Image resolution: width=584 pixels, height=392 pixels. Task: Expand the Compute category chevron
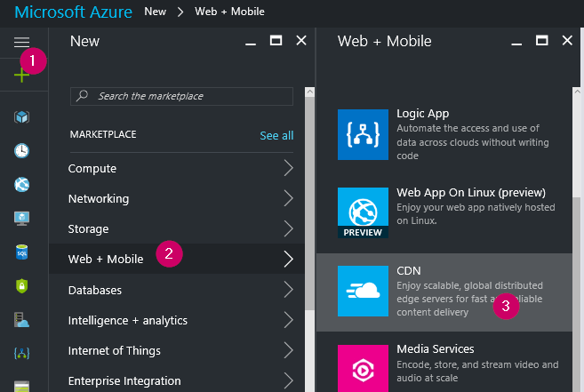pos(288,168)
